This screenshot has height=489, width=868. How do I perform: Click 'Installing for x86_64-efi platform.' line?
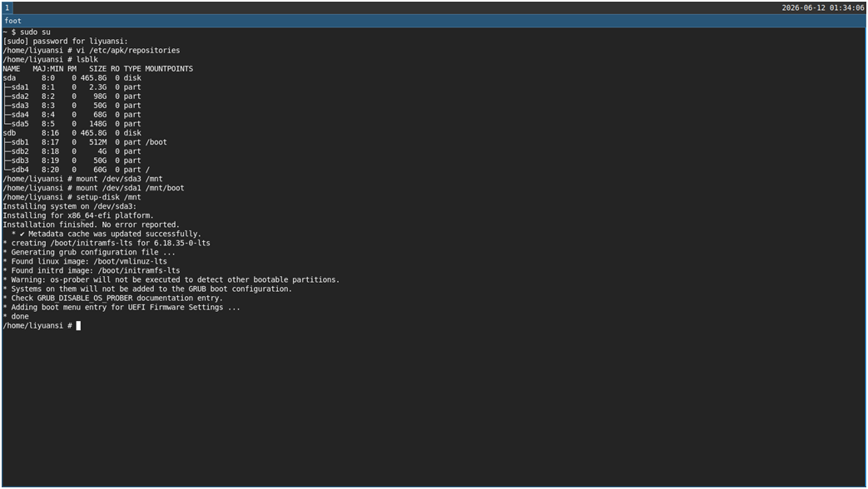click(78, 215)
